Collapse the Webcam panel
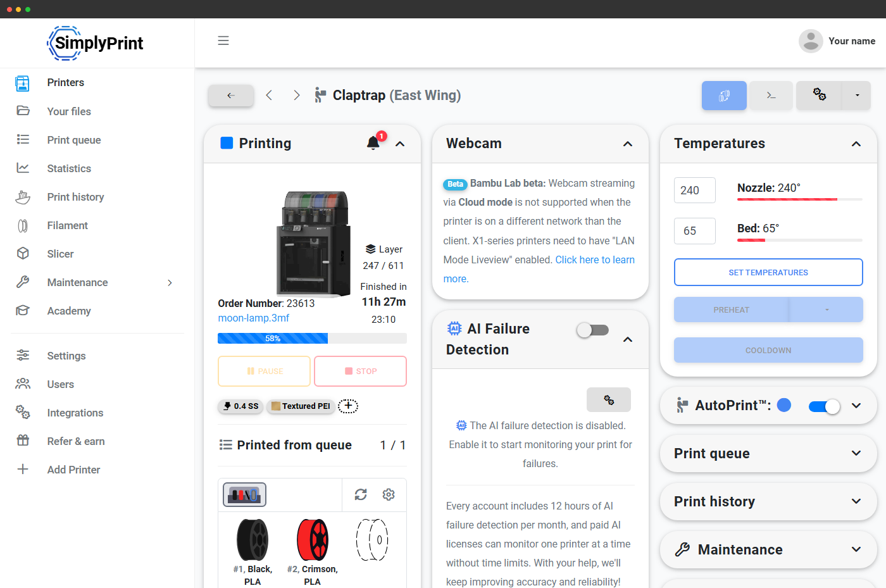The image size is (886, 588). click(x=628, y=144)
